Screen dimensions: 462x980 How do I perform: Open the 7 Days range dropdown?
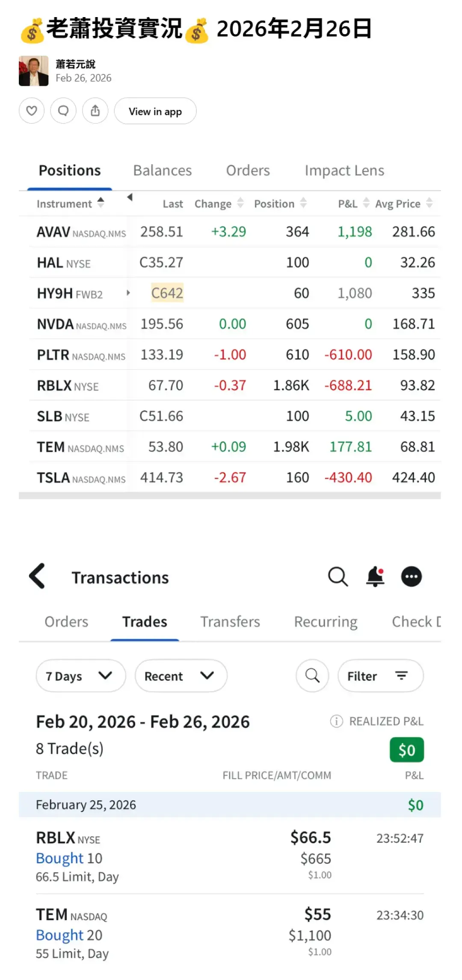pyautogui.click(x=80, y=676)
